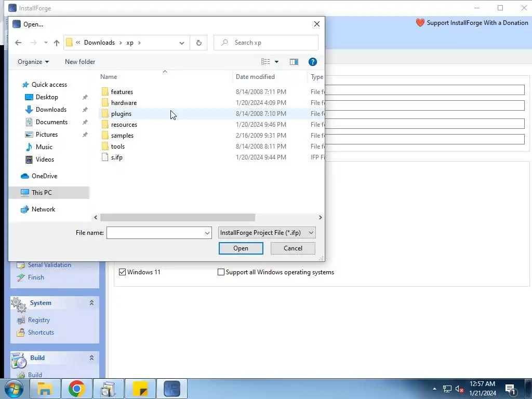Viewport: 532px width, 399px height.
Task: Select Network in the navigation pane
Action: [43, 209]
